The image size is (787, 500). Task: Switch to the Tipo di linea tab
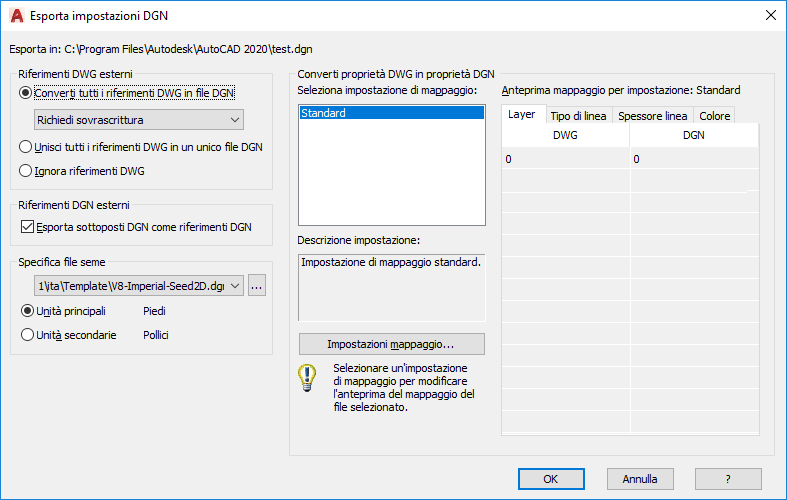coord(578,116)
